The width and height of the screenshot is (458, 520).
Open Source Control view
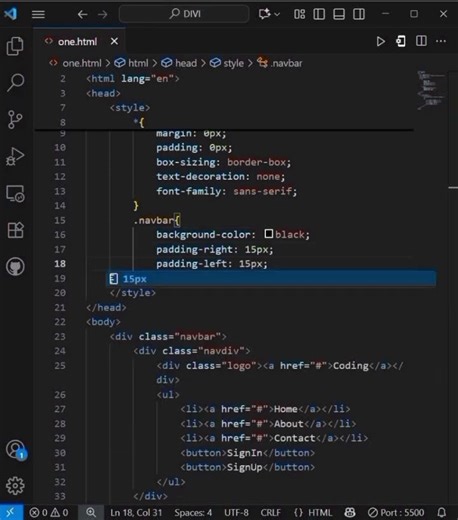(x=15, y=119)
